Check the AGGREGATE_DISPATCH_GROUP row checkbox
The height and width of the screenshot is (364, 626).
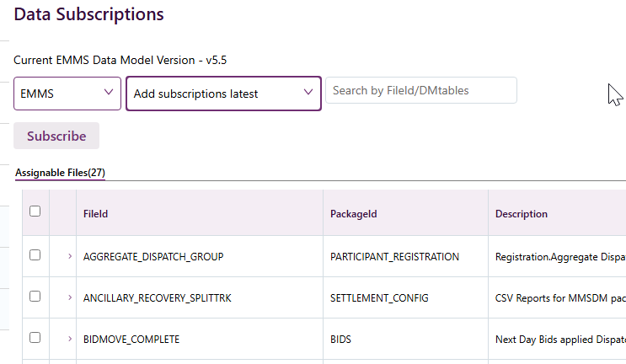click(35, 255)
